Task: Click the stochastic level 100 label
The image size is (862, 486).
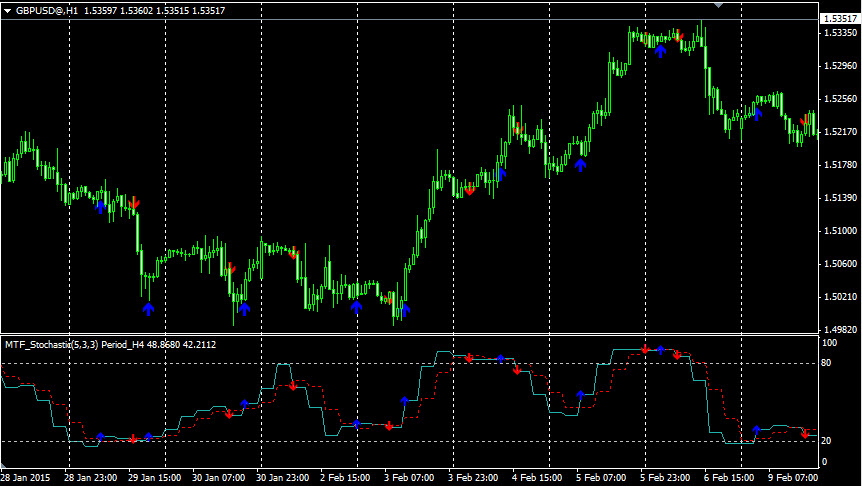Action: 829,343
